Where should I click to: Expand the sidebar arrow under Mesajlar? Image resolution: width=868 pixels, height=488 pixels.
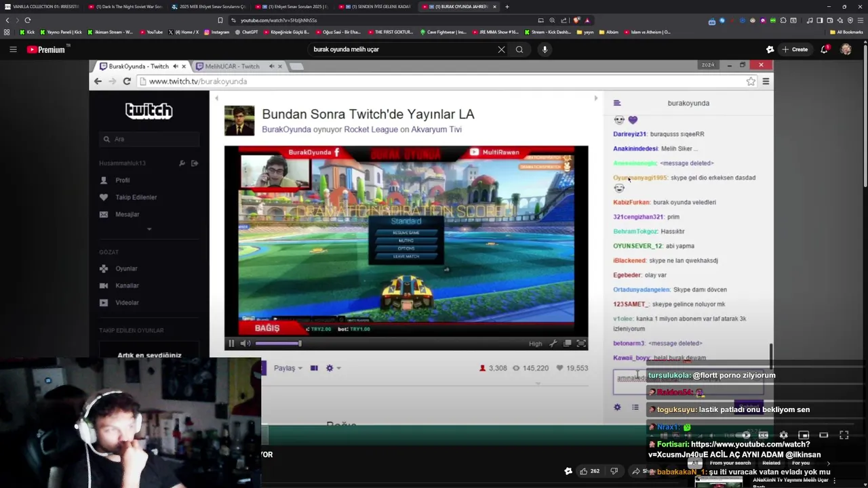[149, 228]
